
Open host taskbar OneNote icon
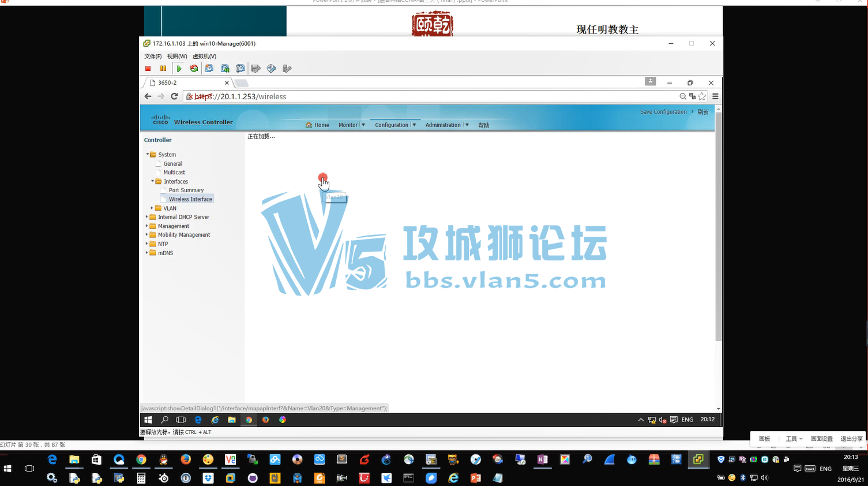543,459
